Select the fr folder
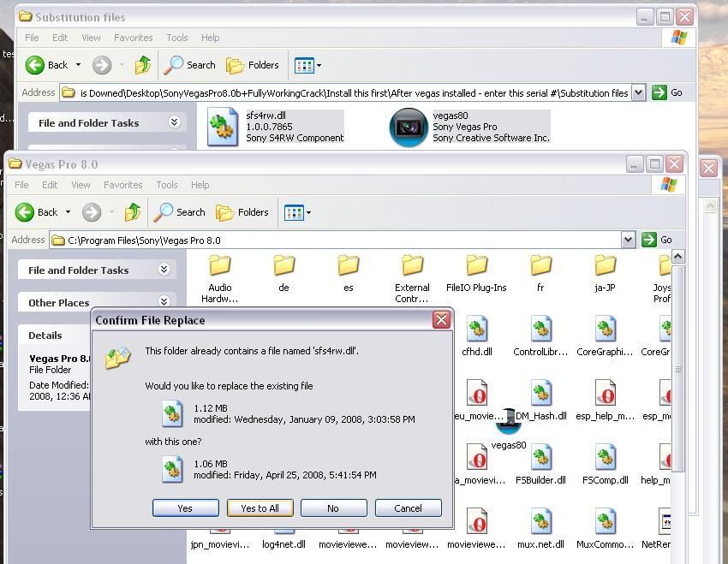This screenshot has height=564, width=728. (541, 274)
